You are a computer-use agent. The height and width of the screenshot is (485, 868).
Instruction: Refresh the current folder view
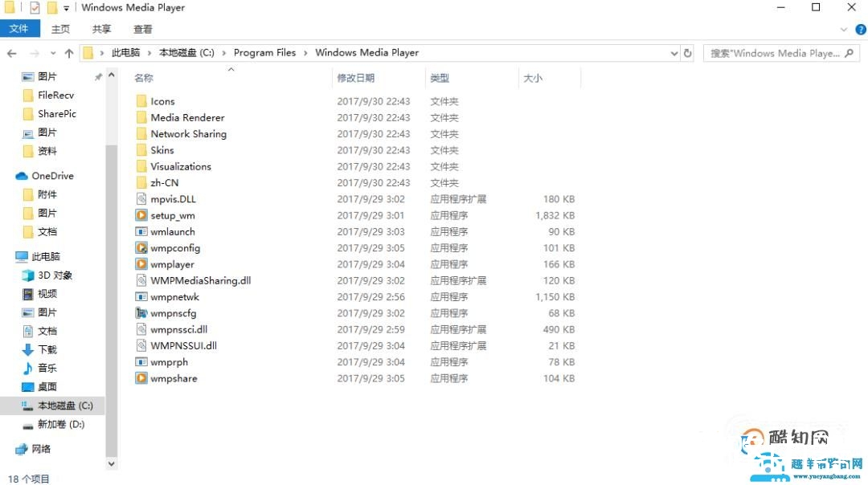[x=687, y=53]
